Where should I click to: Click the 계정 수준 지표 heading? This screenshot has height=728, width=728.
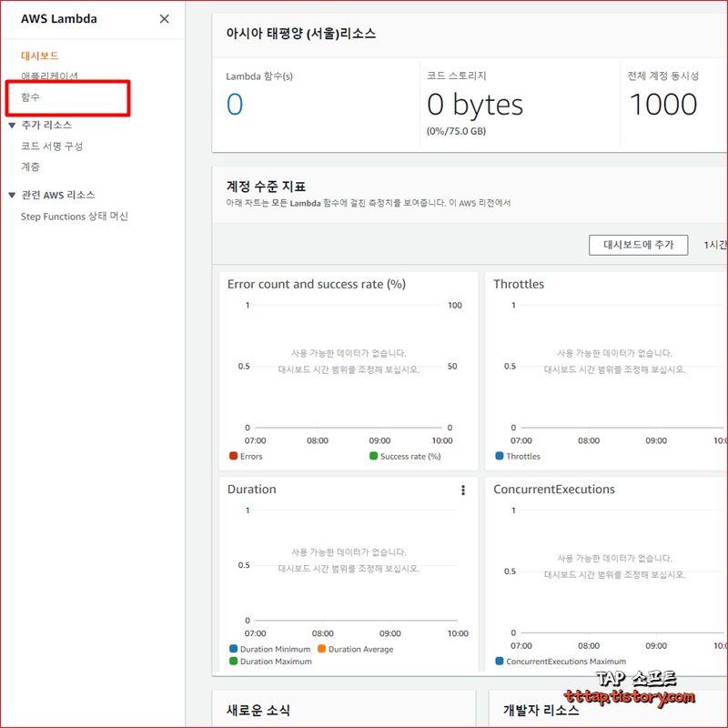pyautogui.click(x=266, y=187)
